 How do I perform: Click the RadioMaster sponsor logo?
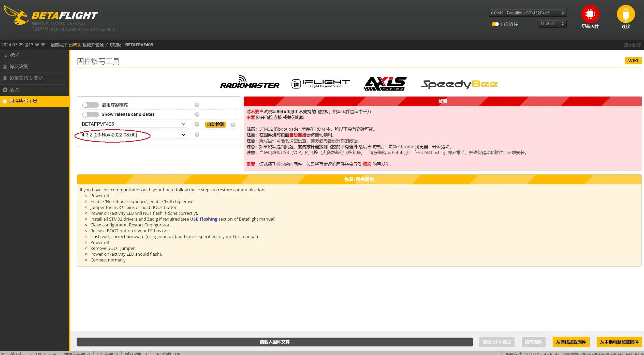[250, 82]
